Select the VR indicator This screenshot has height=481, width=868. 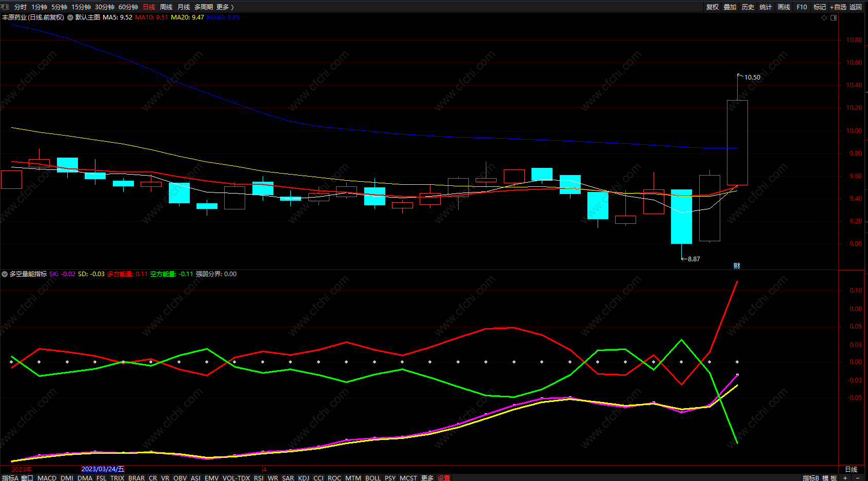[165, 478]
